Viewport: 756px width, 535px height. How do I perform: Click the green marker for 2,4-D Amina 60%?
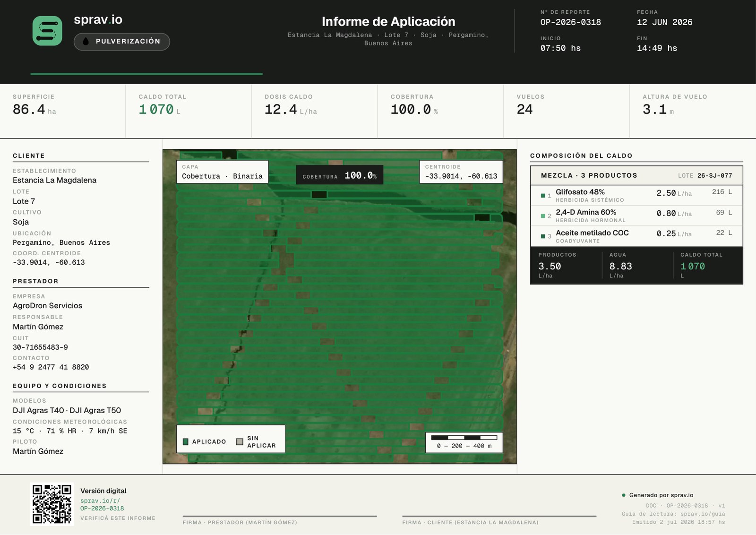click(x=543, y=216)
